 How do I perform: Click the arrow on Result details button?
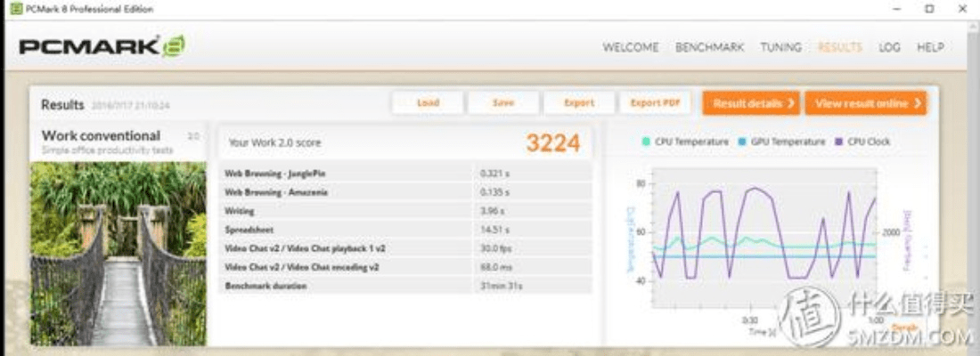coord(789,103)
